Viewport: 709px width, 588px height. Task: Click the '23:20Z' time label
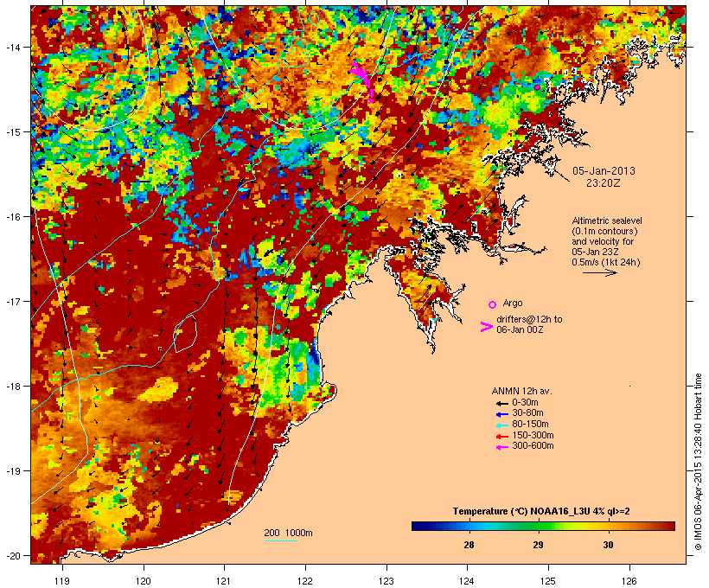(604, 183)
